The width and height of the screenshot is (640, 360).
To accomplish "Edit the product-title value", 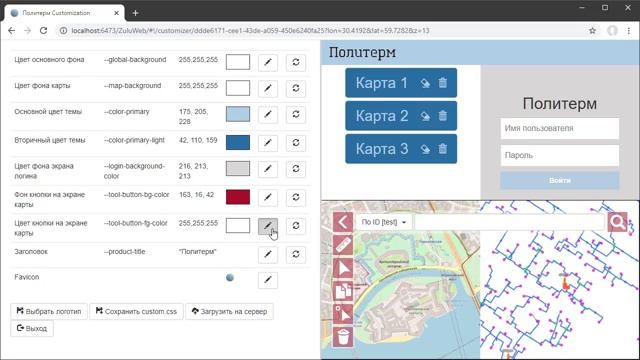I will 268,254.
